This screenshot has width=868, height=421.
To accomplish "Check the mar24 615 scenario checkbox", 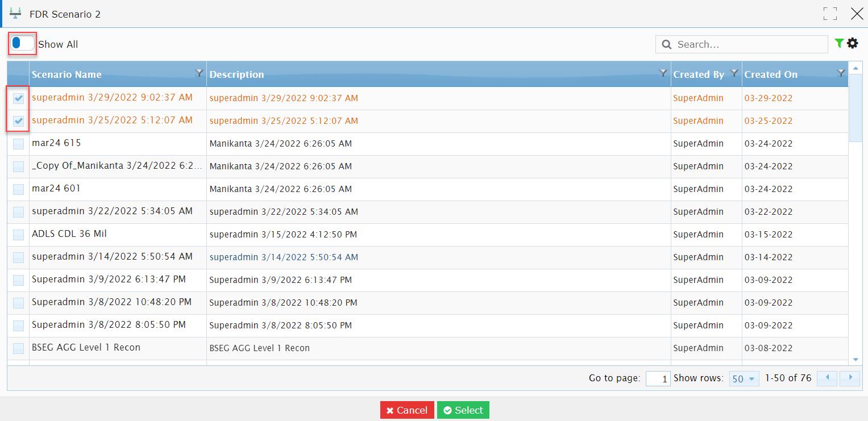I will coord(19,144).
